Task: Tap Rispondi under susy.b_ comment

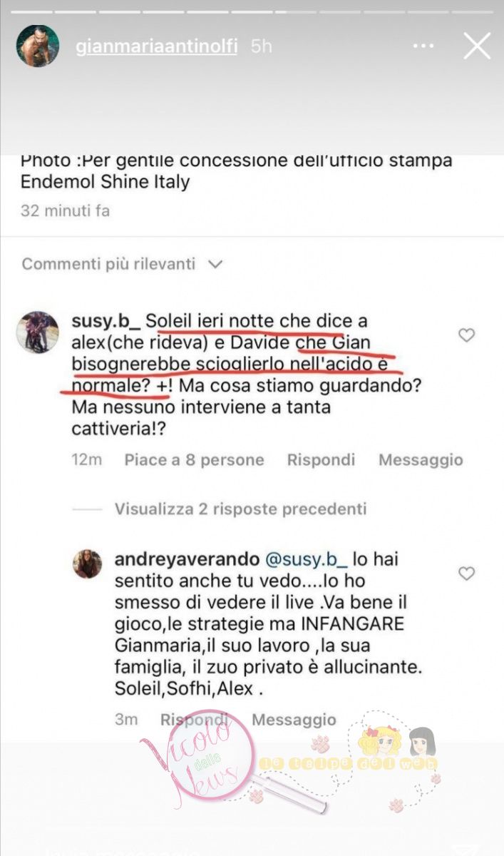Action: coord(321,460)
